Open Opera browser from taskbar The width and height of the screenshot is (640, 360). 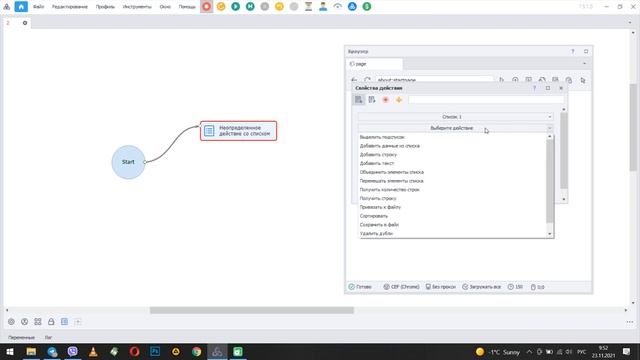(x=134, y=351)
